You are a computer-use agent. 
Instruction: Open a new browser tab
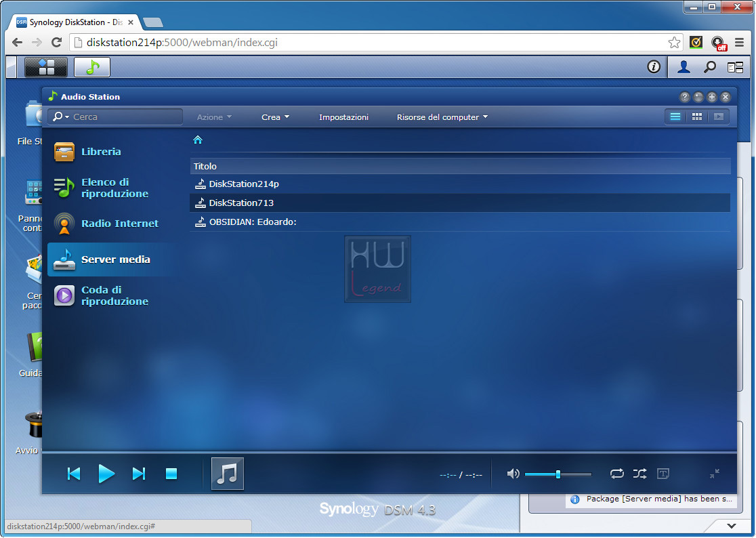(153, 22)
